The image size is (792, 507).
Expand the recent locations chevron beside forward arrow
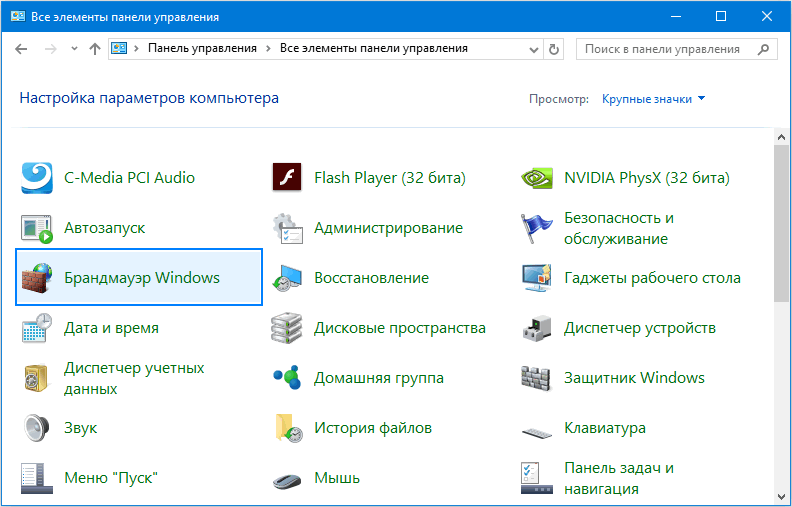tap(73, 49)
